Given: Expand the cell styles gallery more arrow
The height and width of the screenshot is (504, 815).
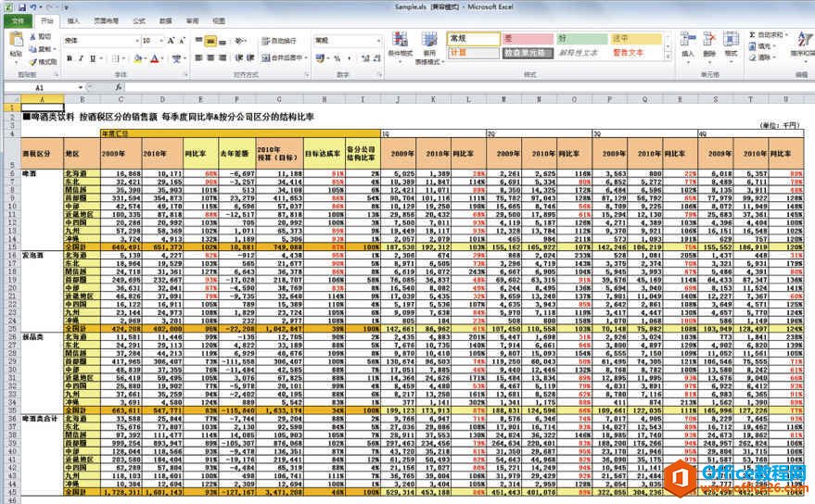Looking at the screenshot, I should point(669,57).
